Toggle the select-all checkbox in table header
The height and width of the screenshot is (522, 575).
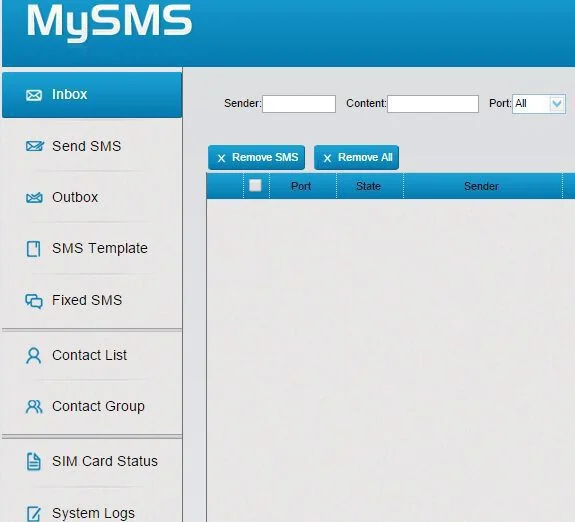pyautogui.click(x=255, y=185)
